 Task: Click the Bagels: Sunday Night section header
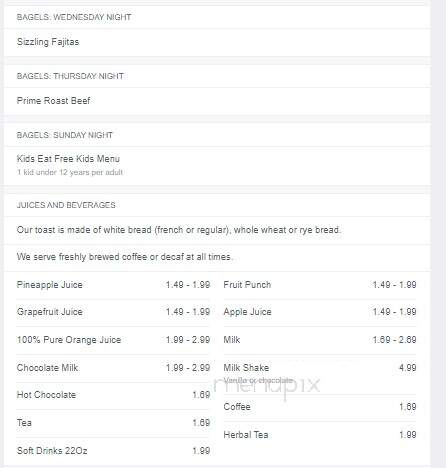click(x=65, y=135)
